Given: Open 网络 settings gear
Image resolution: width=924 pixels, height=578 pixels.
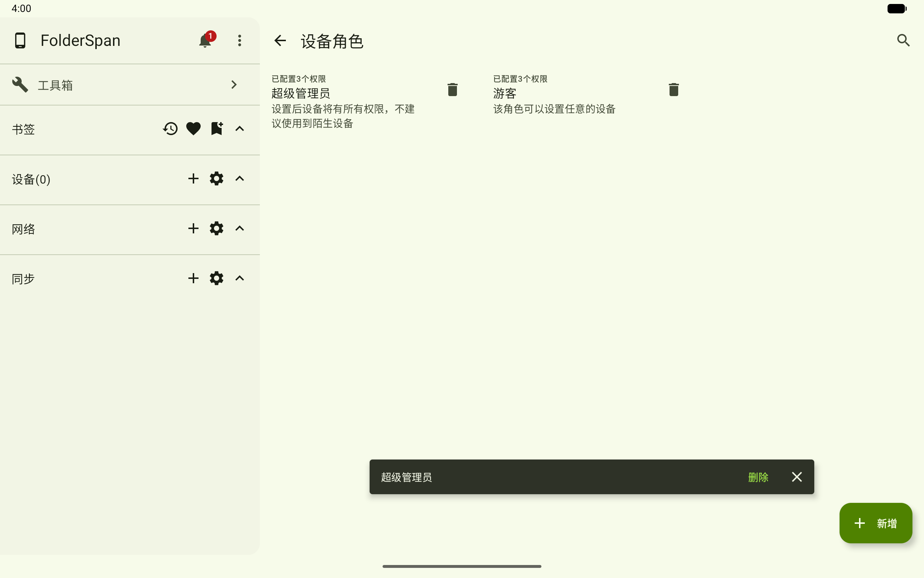Looking at the screenshot, I should (217, 228).
